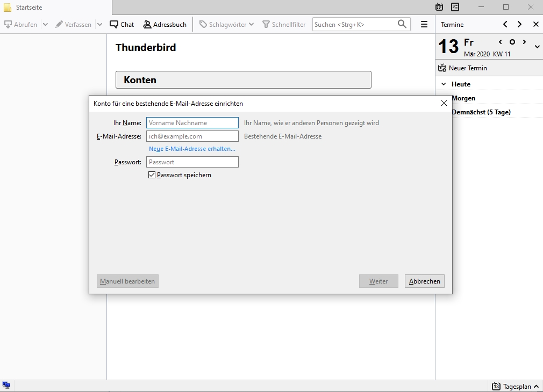
Task: Open the hamburger application menu
Action: click(x=424, y=24)
